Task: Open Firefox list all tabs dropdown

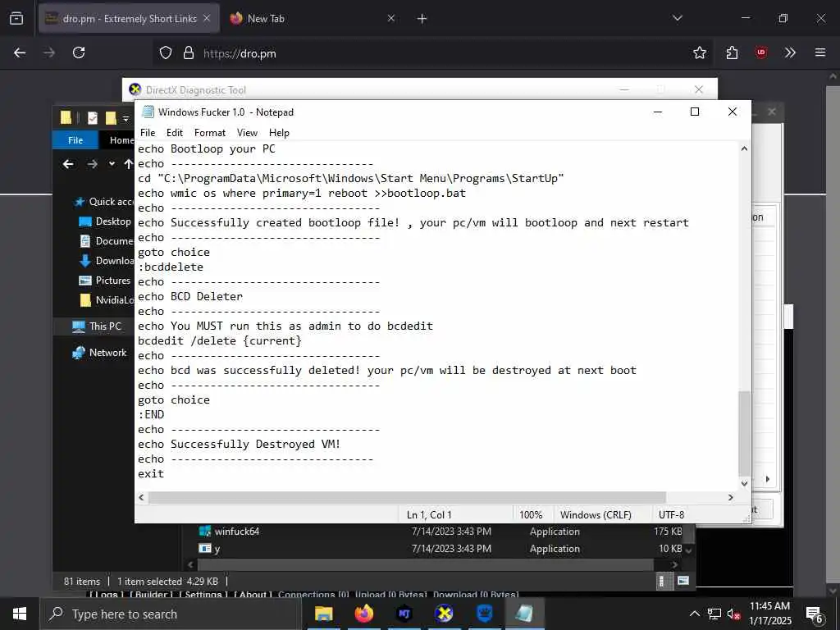Action: click(677, 18)
